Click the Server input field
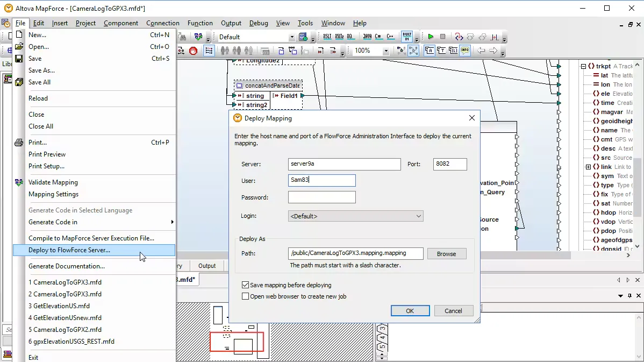 [x=344, y=164]
